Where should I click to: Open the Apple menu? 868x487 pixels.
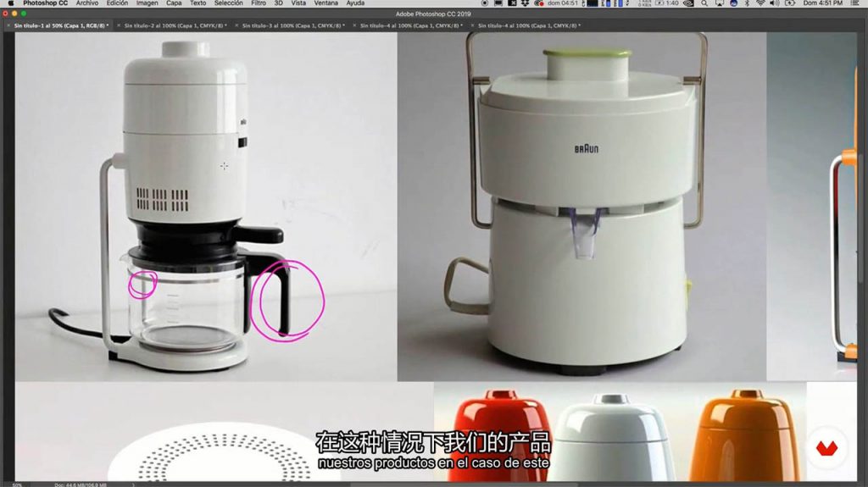pyautogui.click(x=10, y=3)
